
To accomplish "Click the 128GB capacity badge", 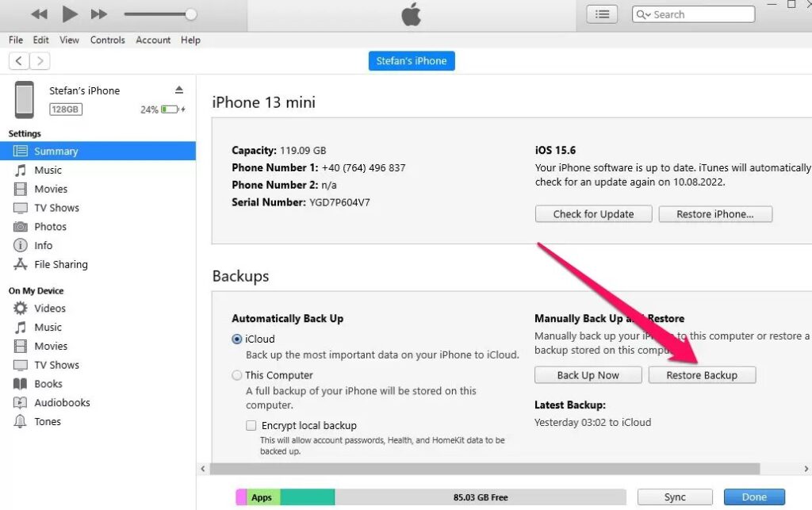I will 66,109.
